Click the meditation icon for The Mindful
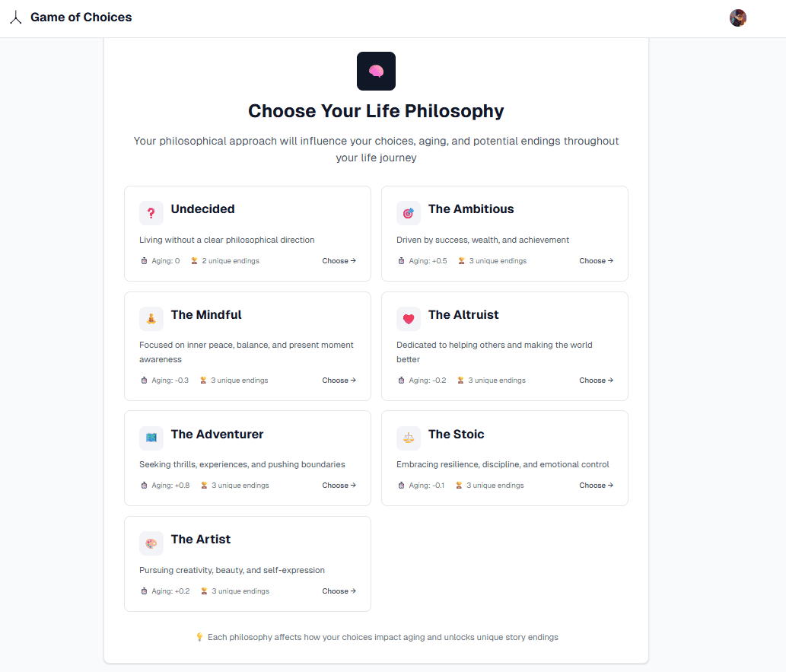This screenshot has height=672, width=786. (151, 319)
